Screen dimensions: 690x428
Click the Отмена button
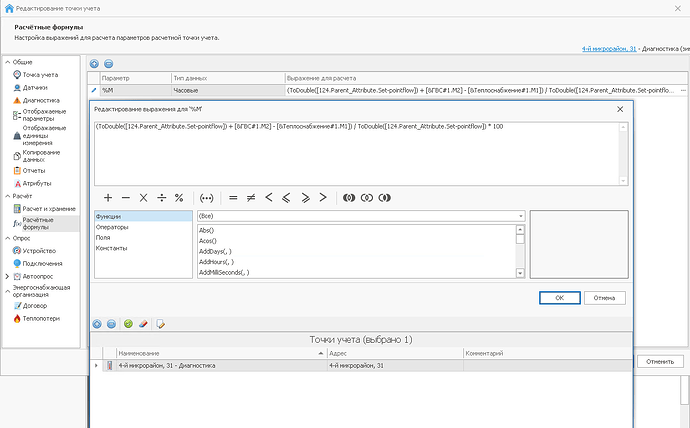[605, 298]
